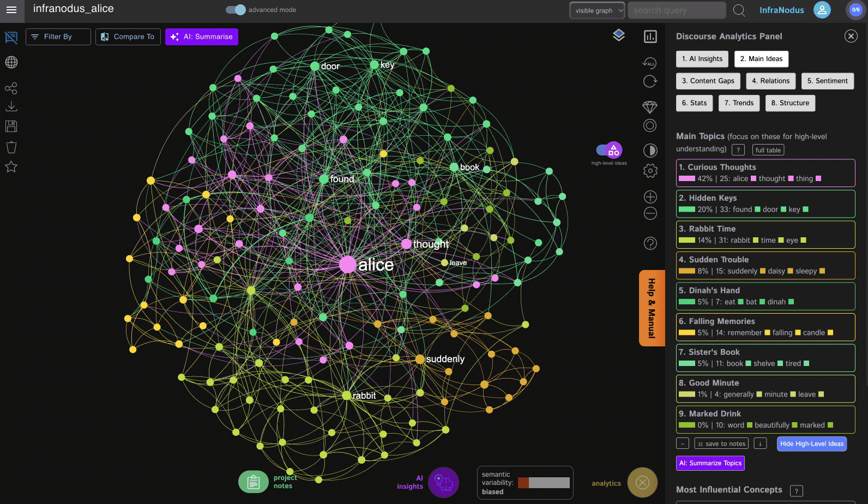Click the semantic variability bias bar
The width and height of the screenshot is (868, 504).
pos(543,483)
